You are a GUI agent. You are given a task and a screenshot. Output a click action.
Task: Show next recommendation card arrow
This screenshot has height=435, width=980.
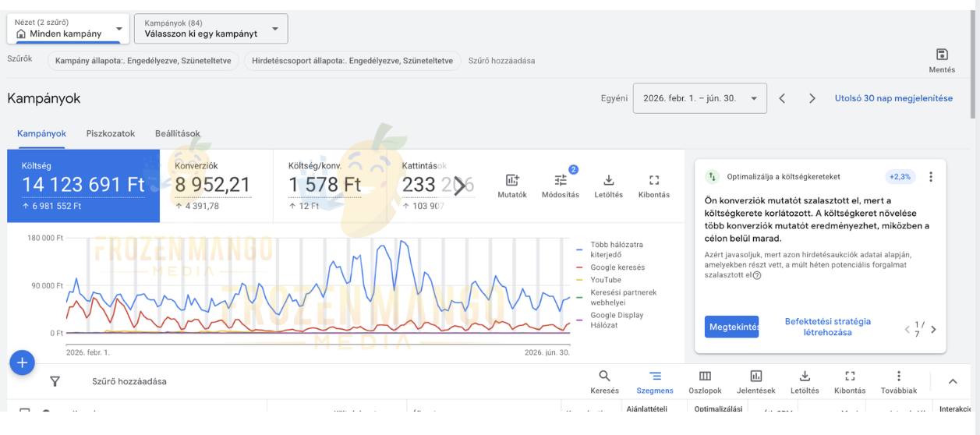click(933, 330)
